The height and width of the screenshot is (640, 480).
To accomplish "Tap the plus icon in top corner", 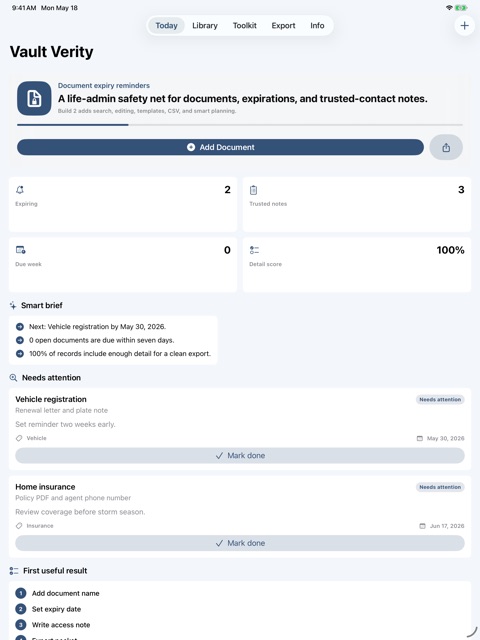I will [464, 25].
